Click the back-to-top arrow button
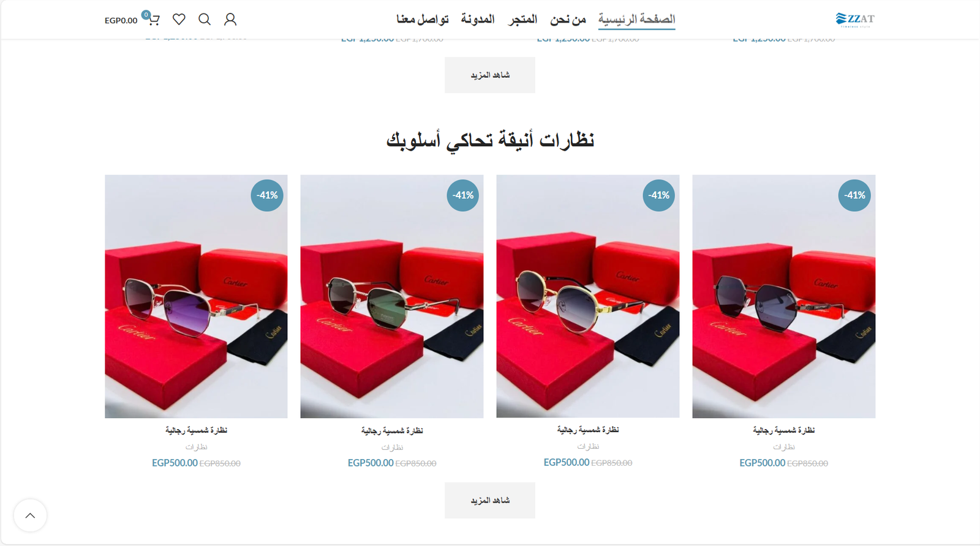 pyautogui.click(x=30, y=515)
